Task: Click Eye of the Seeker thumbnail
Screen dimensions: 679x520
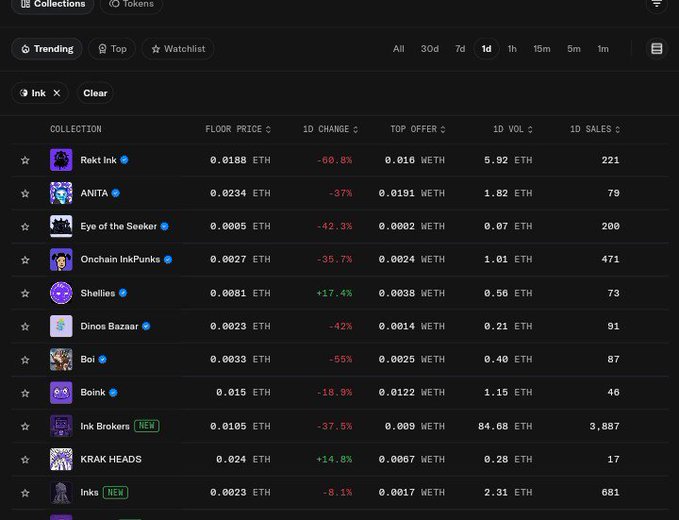Action: click(x=61, y=226)
